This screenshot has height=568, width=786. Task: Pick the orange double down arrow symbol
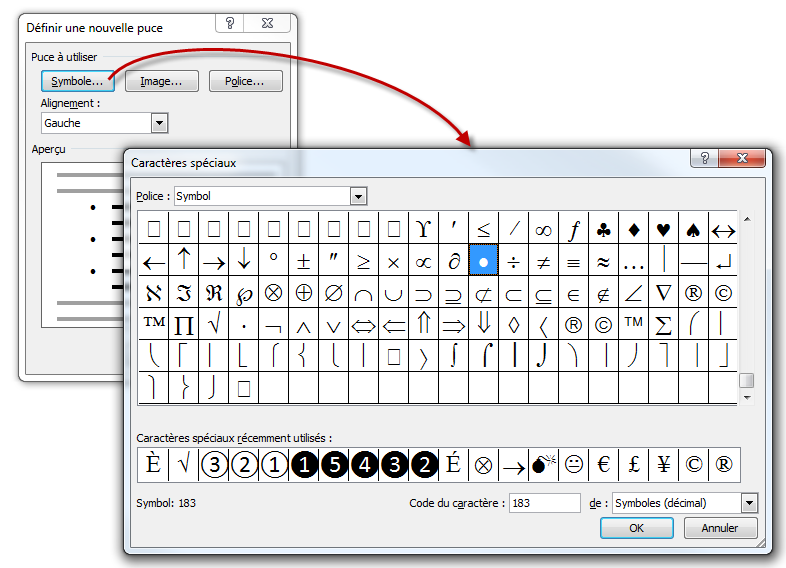click(x=483, y=324)
